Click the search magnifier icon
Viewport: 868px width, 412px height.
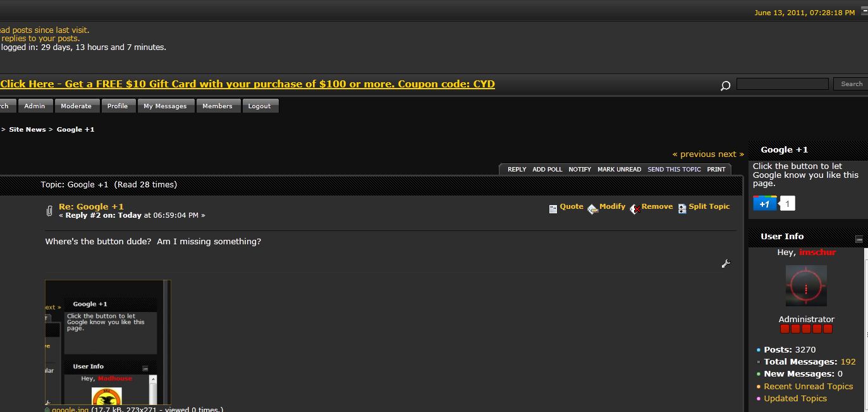(725, 85)
